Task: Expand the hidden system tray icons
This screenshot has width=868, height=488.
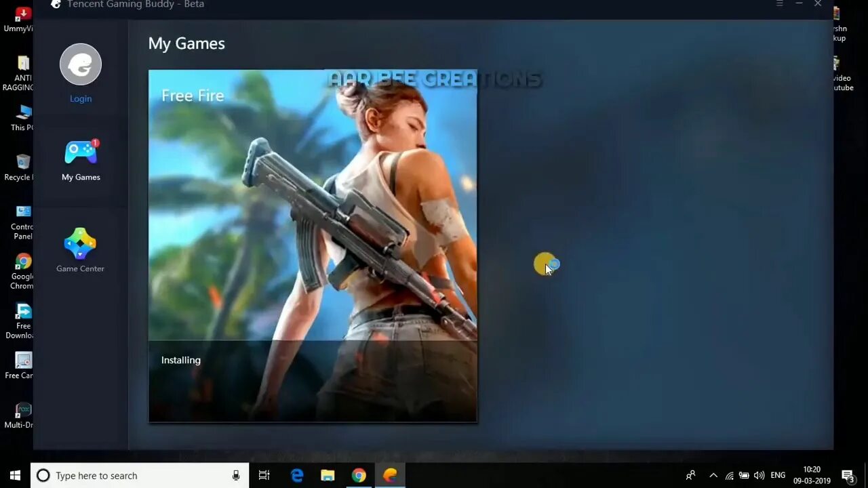Action: point(713,475)
